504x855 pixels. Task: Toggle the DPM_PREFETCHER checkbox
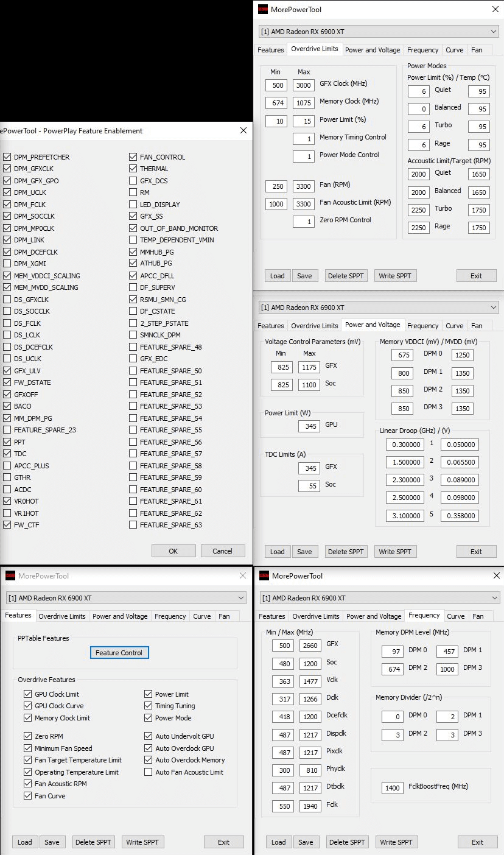point(7,157)
